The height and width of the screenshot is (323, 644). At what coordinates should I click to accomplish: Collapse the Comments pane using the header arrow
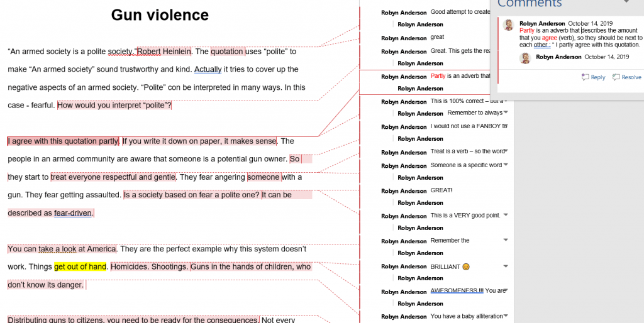tap(626, 2)
